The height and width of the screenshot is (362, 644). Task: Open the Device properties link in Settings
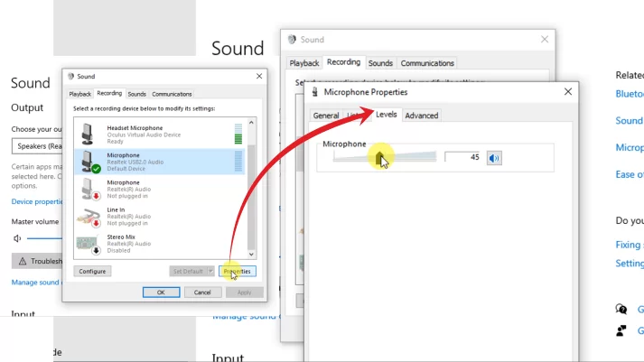37,201
